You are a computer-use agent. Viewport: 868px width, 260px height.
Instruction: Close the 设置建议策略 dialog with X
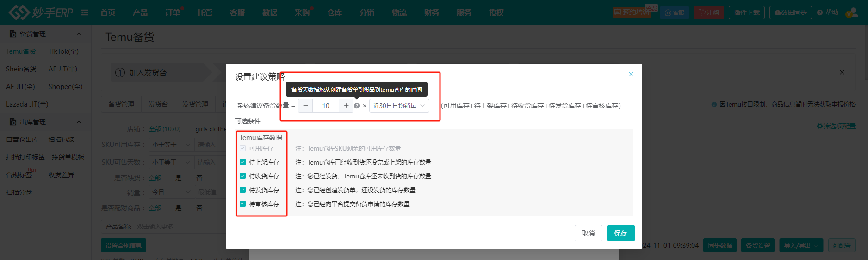(x=631, y=74)
